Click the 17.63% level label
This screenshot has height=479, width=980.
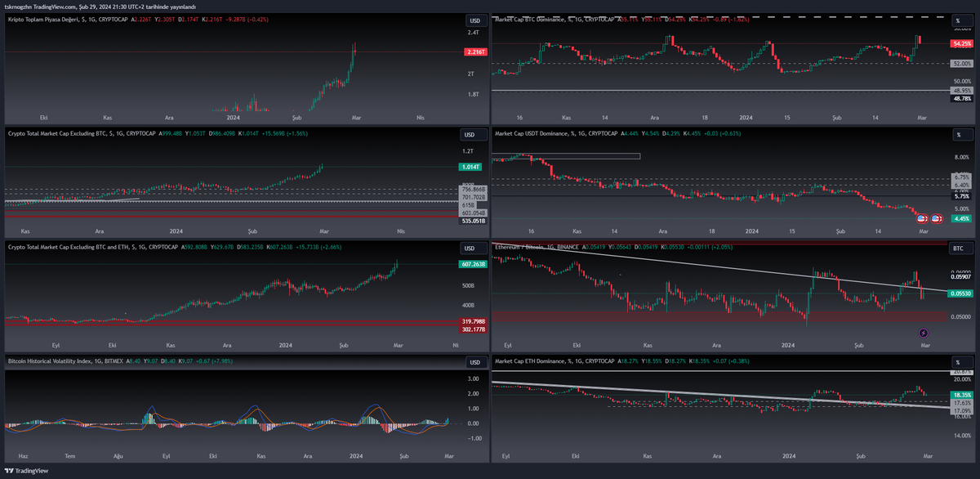pos(961,403)
